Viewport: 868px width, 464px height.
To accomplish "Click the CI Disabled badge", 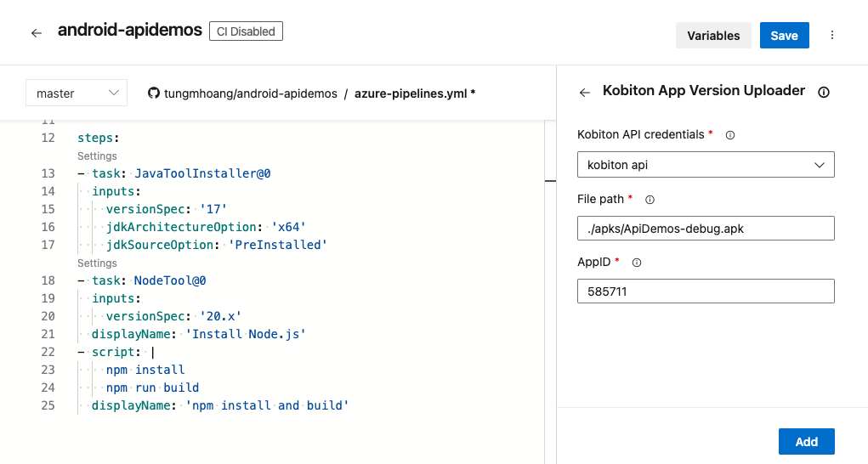I will [x=246, y=31].
